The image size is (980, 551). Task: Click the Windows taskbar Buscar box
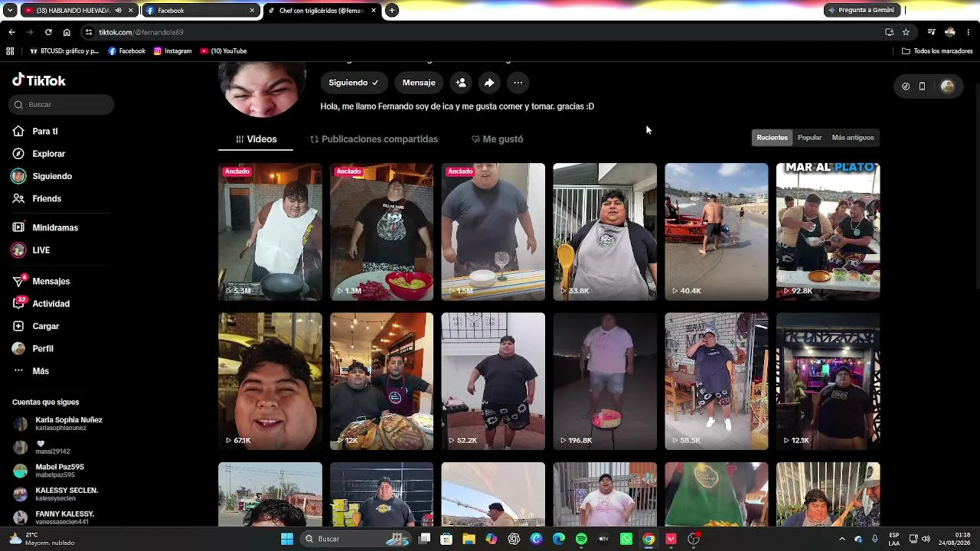point(356,539)
